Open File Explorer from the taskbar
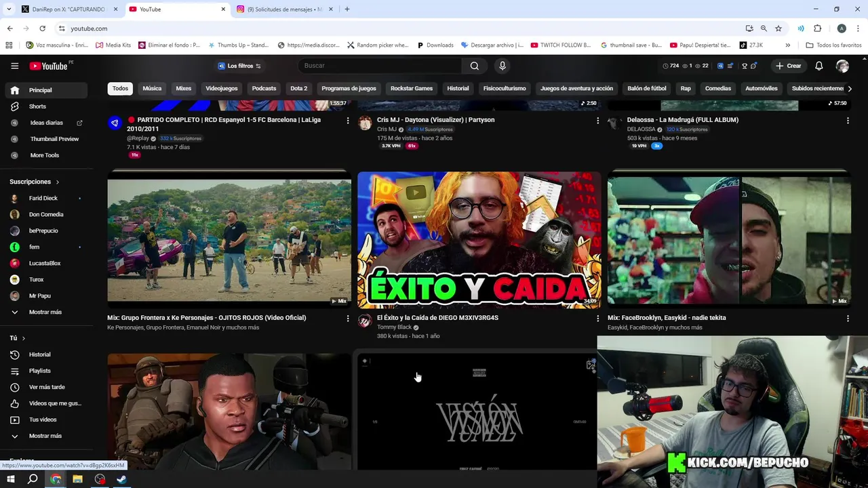This screenshot has height=488, width=868. pos(77,479)
